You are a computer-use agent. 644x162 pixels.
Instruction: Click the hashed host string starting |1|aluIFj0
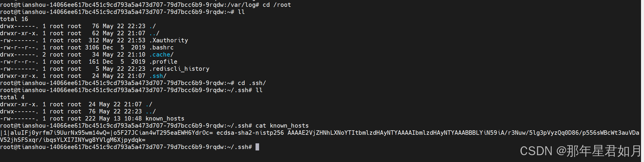click(x=107, y=133)
